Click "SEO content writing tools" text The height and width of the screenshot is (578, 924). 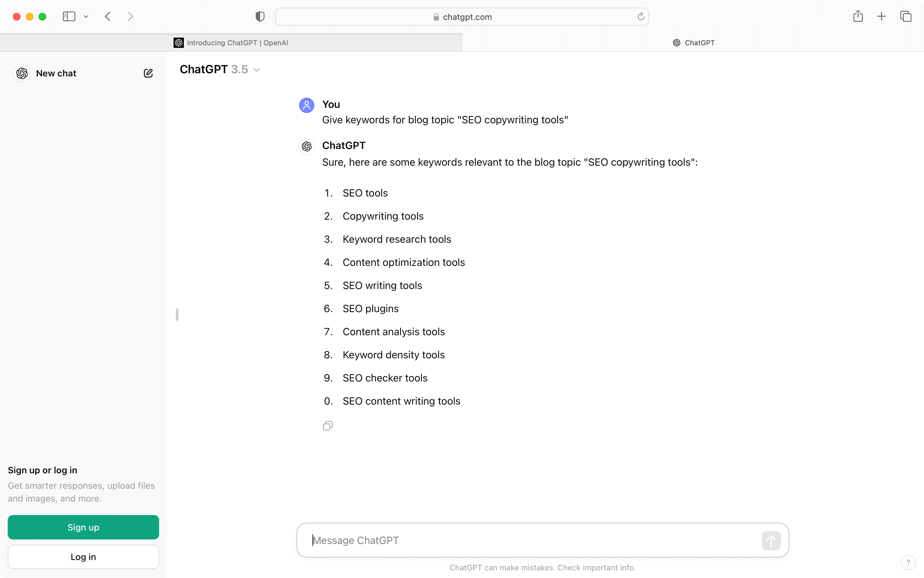click(401, 401)
